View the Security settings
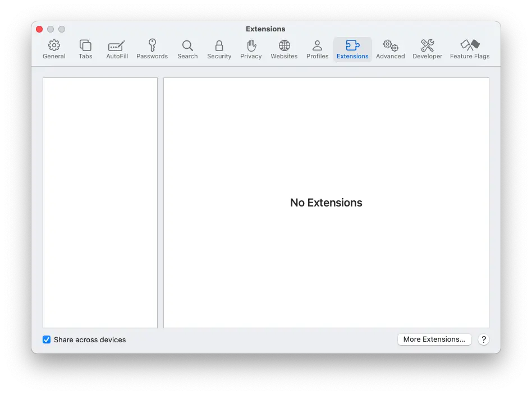The height and width of the screenshot is (395, 532). click(219, 49)
